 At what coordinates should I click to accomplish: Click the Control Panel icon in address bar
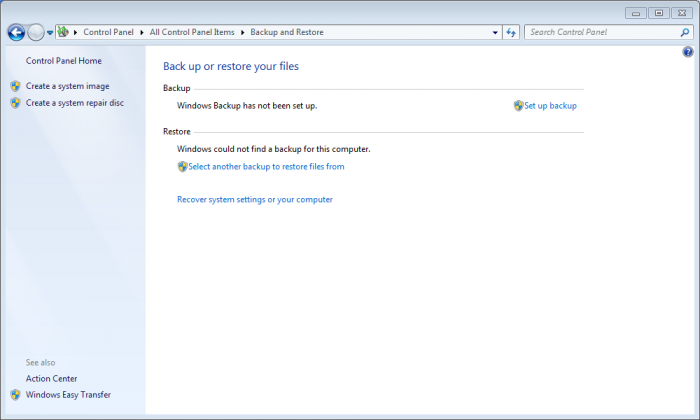[x=64, y=32]
